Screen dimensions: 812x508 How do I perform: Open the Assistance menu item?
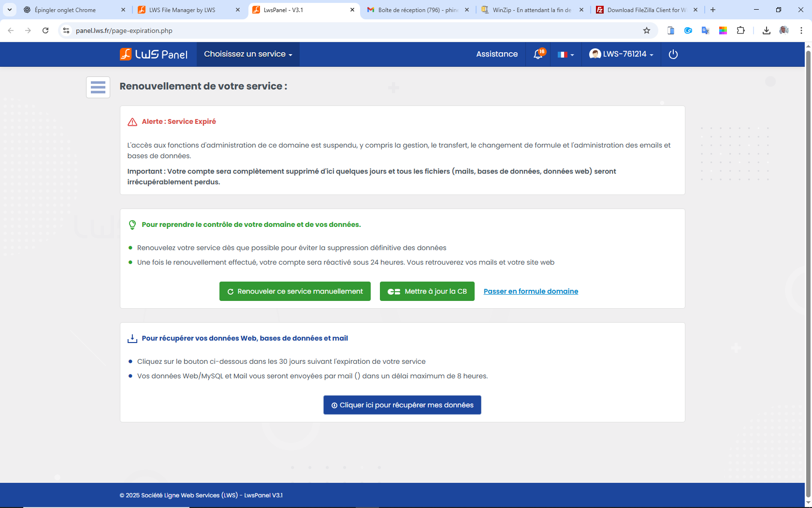coord(497,54)
